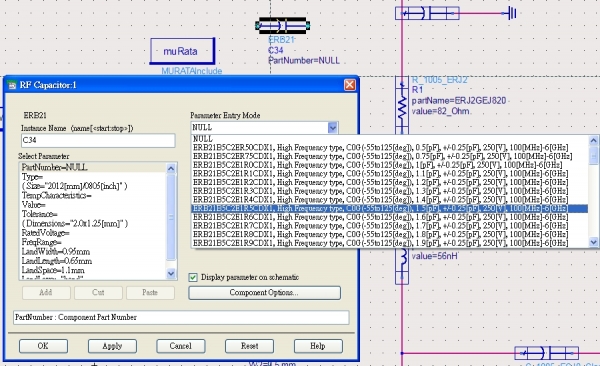
Task: Close the RF Capacitor dialog
Action: point(350,85)
